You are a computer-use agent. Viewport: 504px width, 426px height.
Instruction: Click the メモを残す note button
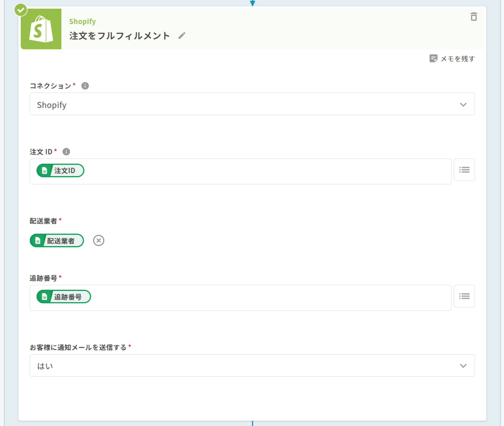[452, 59]
